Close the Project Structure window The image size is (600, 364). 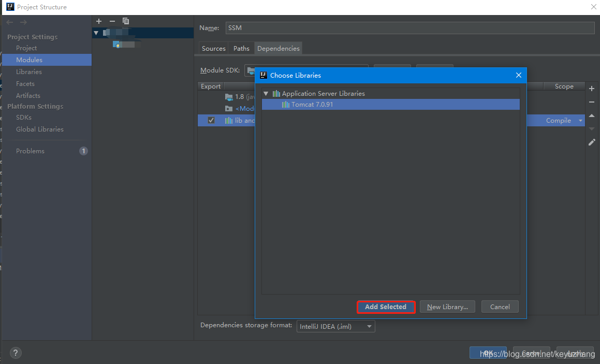pyautogui.click(x=593, y=7)
